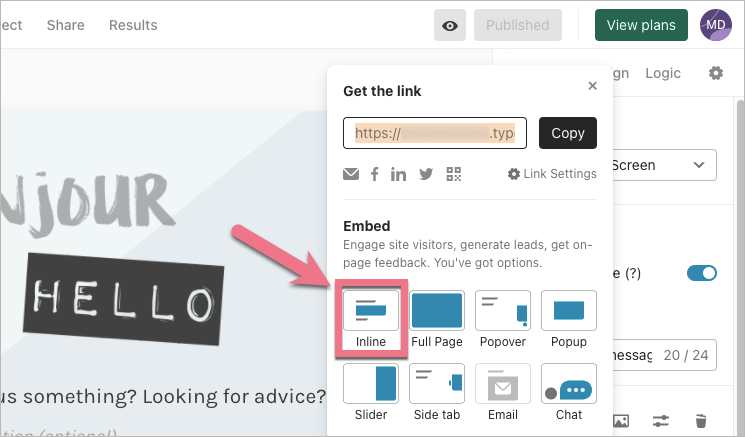
Task: Share the link on LinkedIn
Action: (399, 174)
